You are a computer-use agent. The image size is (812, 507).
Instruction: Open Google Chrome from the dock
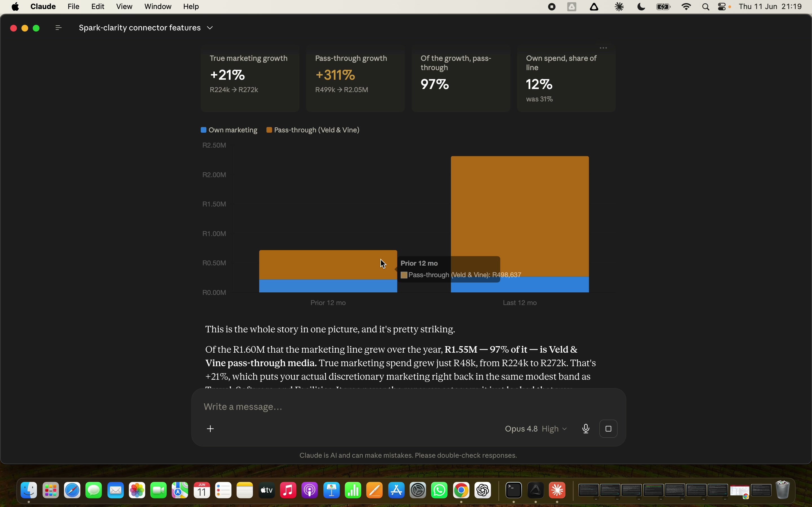pos(462,491)
